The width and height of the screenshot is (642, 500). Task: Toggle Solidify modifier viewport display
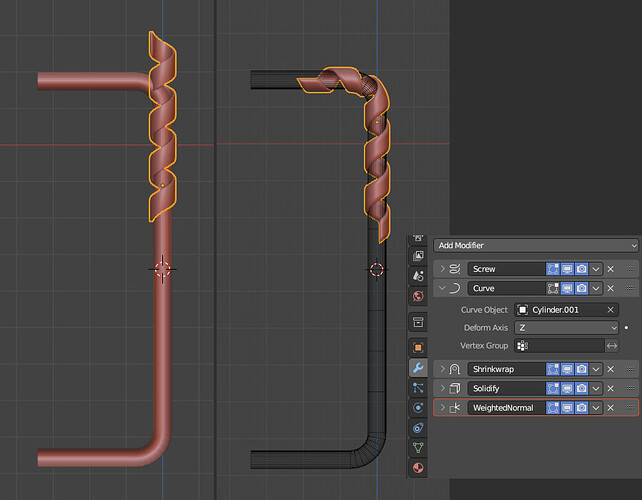[x=567, y=388]
